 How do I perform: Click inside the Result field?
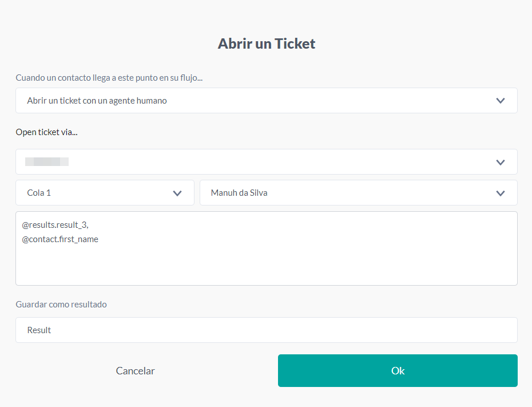coord(267,330)
